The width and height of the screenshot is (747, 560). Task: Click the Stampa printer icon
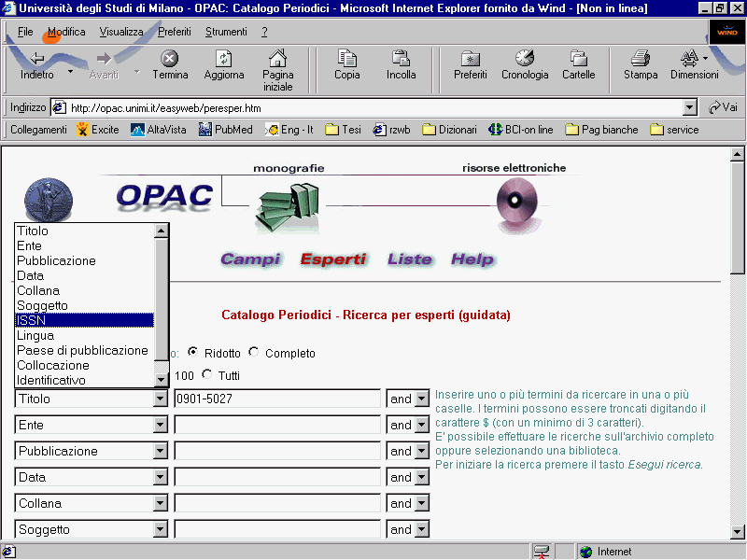tap(641, 59)
